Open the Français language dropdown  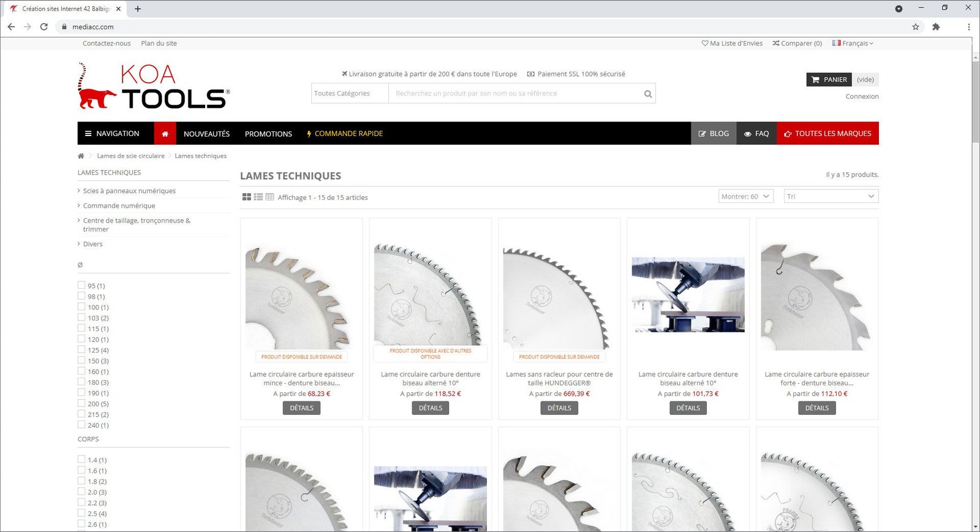click(x=853, y=44)
